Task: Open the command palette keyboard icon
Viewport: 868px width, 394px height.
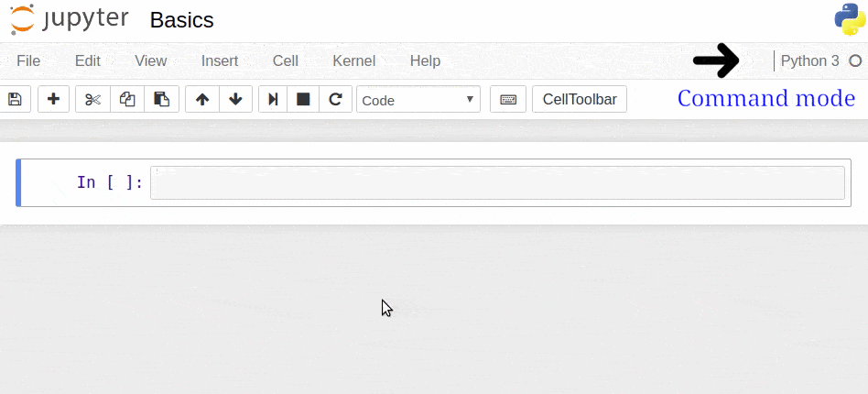Action: (508, 99)
